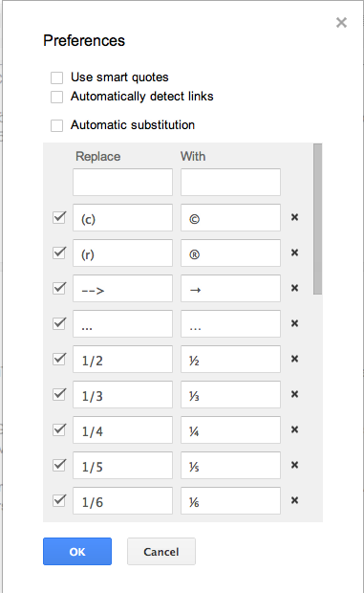Delete the (r) substitution entry

pos(294,253)
